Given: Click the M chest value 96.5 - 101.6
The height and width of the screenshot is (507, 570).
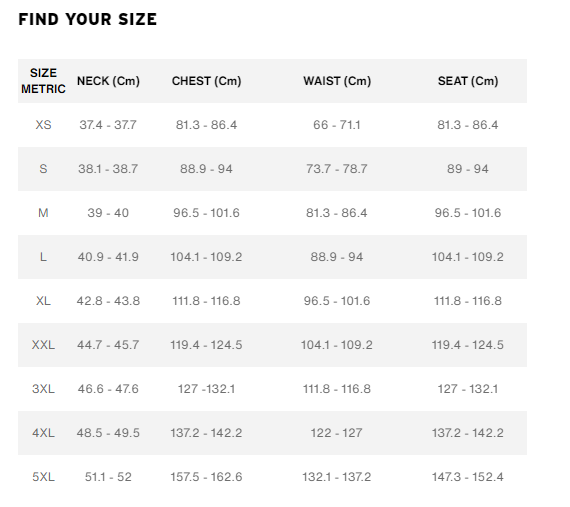Looking at the screenshot, I should pyautogui.click(x=206, y=213).
